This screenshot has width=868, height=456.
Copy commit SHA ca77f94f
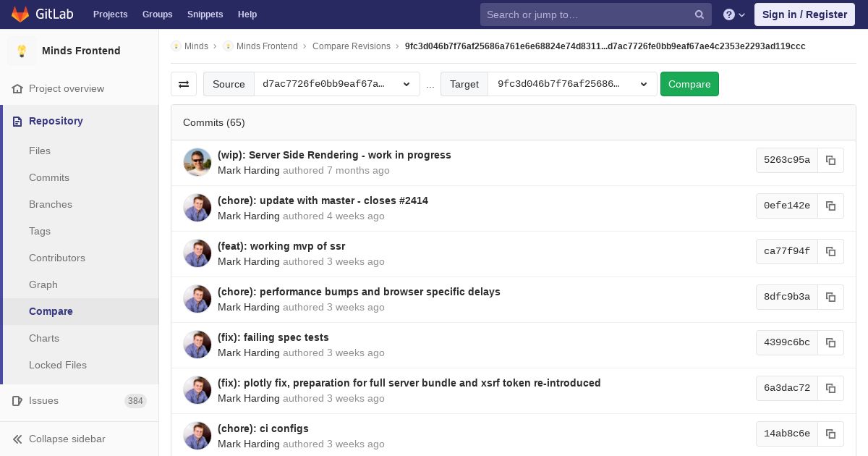830,251
